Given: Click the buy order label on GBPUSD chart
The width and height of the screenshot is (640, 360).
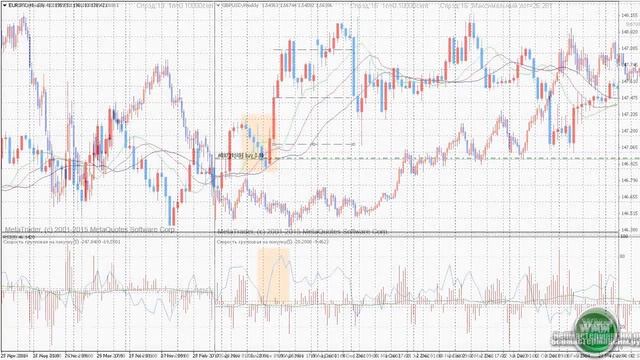Looking at the screenshot, I should click(x=241, y=155).
